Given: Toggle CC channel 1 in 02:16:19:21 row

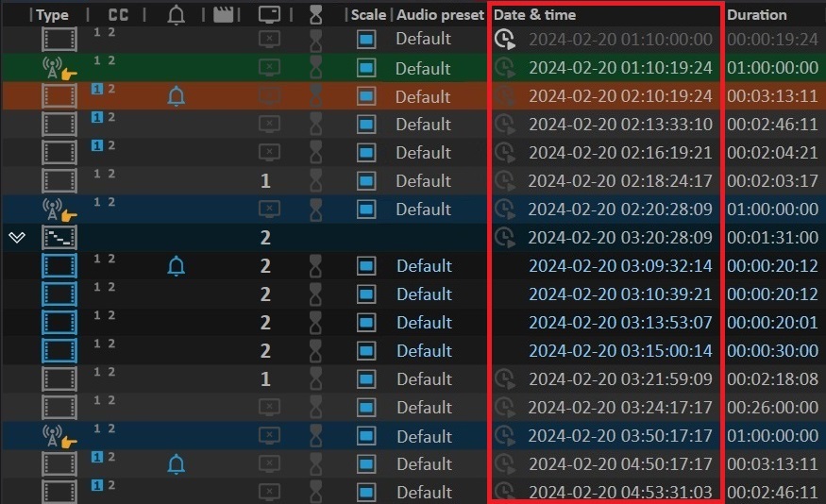Looking at the screenshot, I should click(x=97, y=145).
